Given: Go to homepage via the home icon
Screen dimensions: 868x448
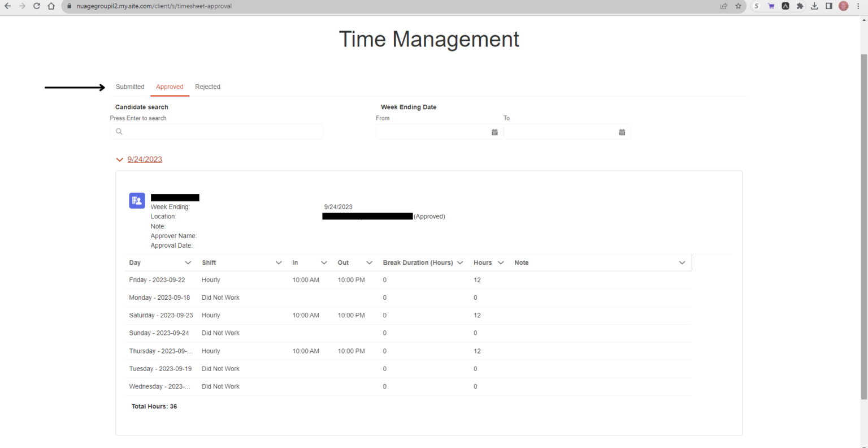Looking at the screenshot, I should [x=50, y=6].
